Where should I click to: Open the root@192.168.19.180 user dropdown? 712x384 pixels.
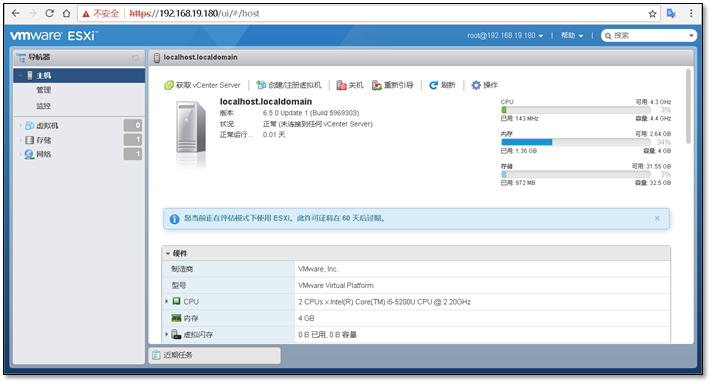coord(505,35)
